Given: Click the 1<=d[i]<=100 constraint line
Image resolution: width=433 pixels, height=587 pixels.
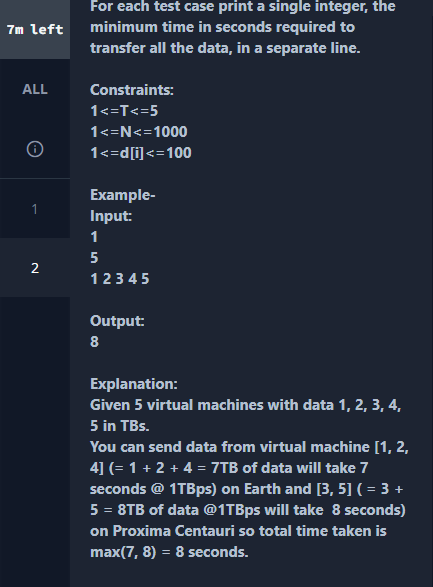Looking at the screenshot, I should 141,153.
